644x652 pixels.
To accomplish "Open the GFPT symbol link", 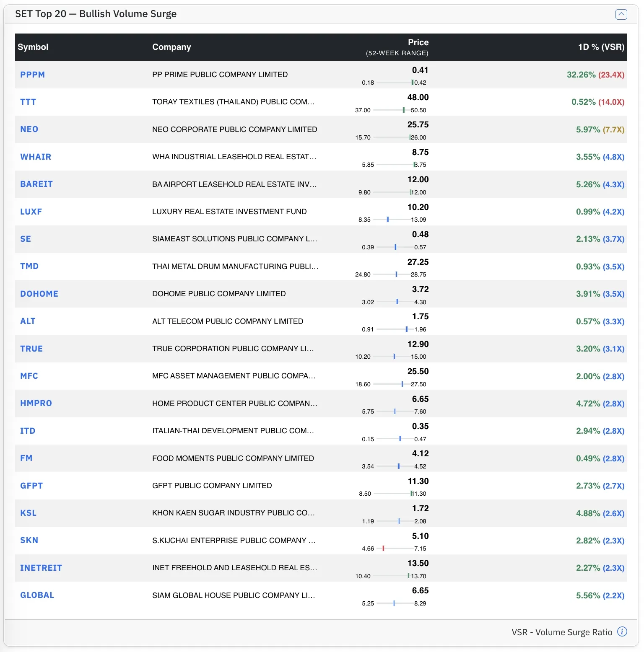I will [x=31, y=486].
